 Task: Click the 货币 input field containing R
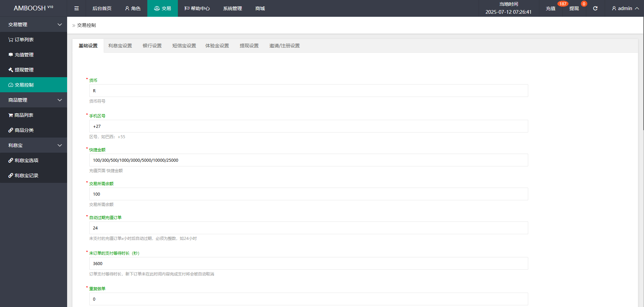pos(308,91)
